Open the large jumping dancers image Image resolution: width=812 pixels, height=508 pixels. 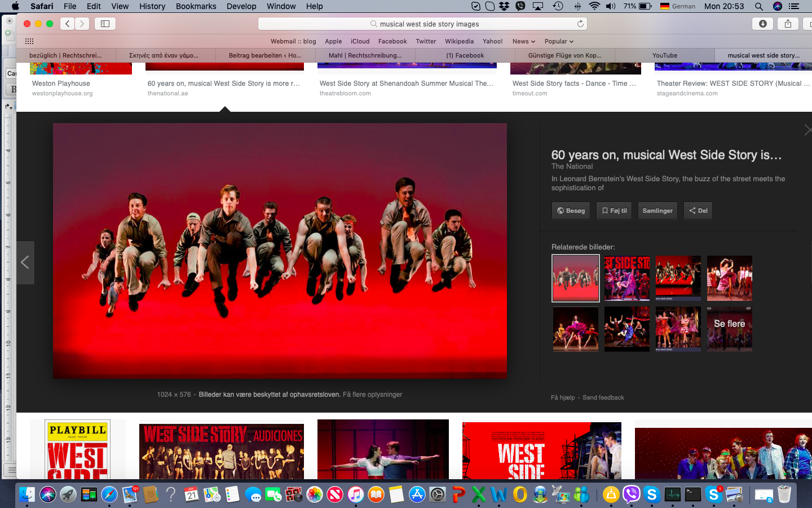tap(280, 251)
